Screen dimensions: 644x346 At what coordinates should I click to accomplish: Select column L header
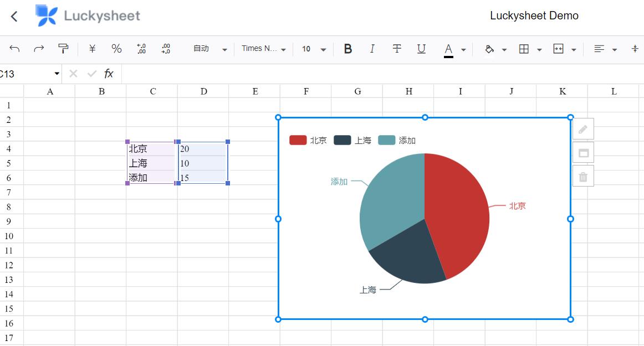click(x=614, y=91)
